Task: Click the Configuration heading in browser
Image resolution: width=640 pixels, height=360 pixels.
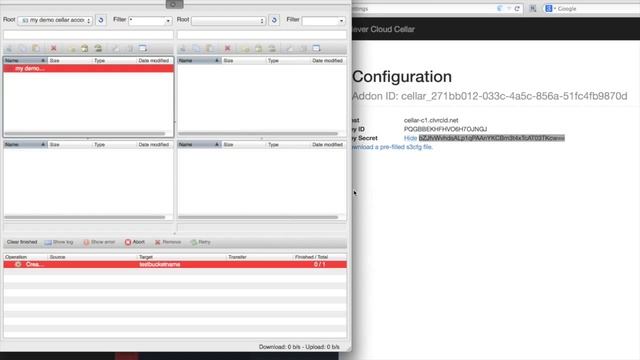Action: point(402,77)
